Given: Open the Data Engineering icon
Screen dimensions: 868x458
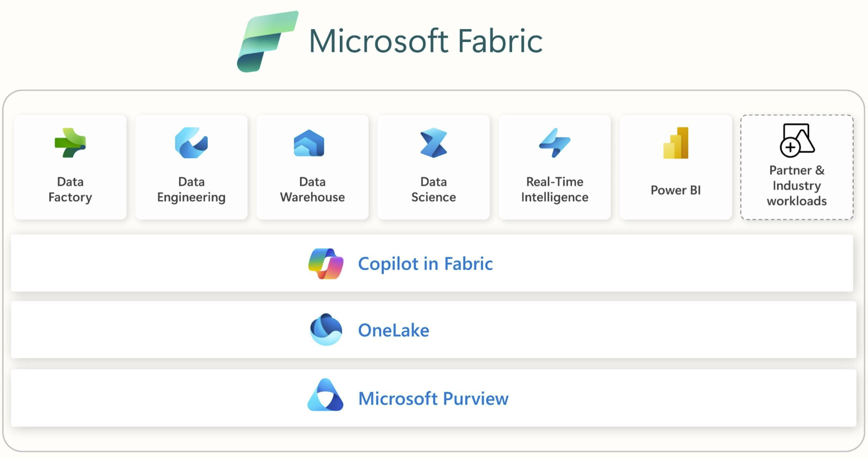Looking at the screenshot, I should tap(191, 143).
